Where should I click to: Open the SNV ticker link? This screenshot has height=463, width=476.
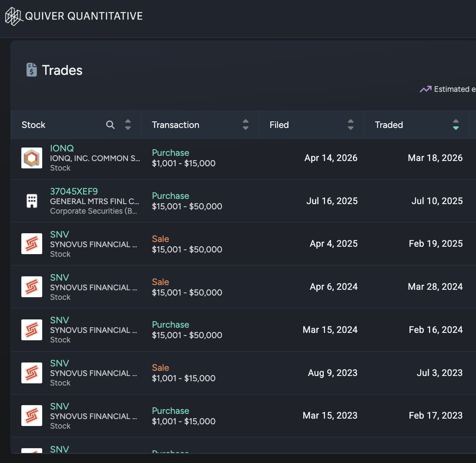[x=59, y=235]
